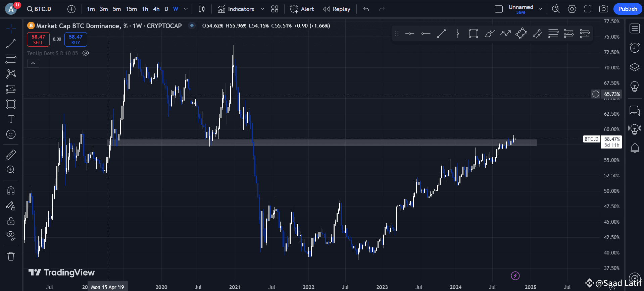Expand the Unnamed layout dropdown arrow
The image size is (644, 291).
click(x=540, y=9)
